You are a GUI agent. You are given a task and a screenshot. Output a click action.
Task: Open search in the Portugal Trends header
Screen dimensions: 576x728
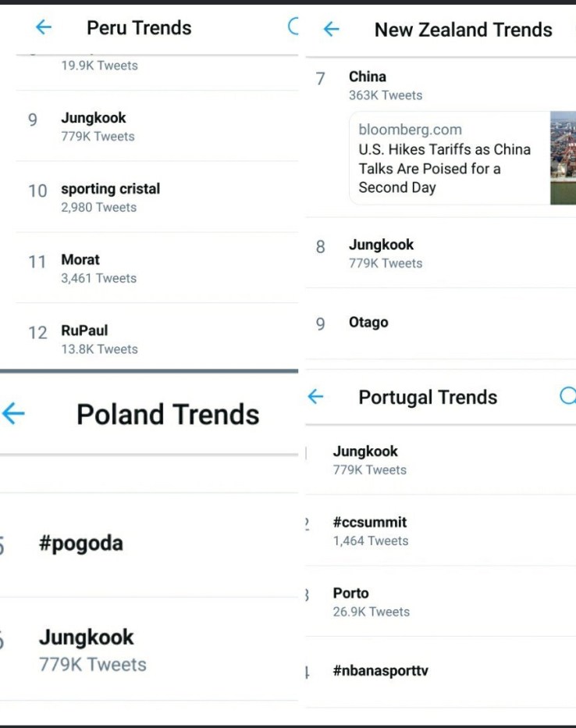click(568, 396)
